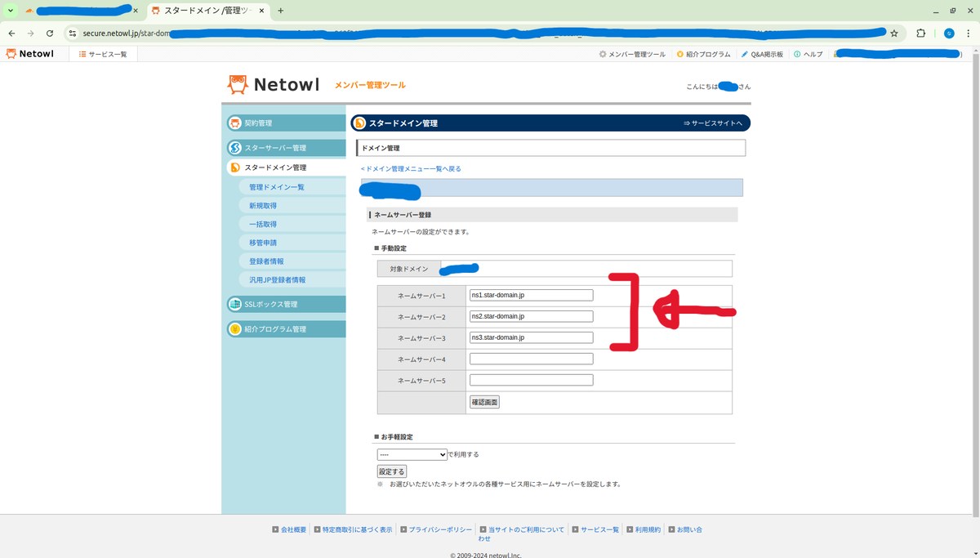Open 特定商取引に基づく表示 footer link
The height and width of the screenshot is (558, 980).
coord(357,529)
